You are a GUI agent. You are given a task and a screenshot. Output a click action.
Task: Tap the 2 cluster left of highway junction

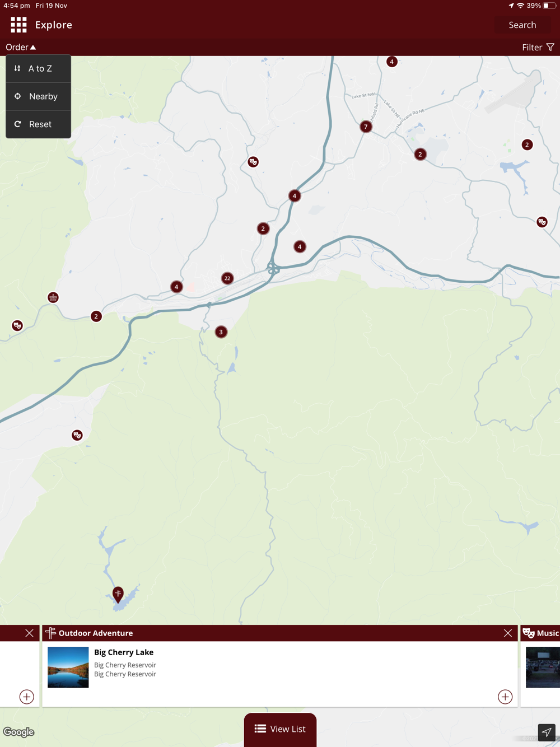click(x=263, y=228)
